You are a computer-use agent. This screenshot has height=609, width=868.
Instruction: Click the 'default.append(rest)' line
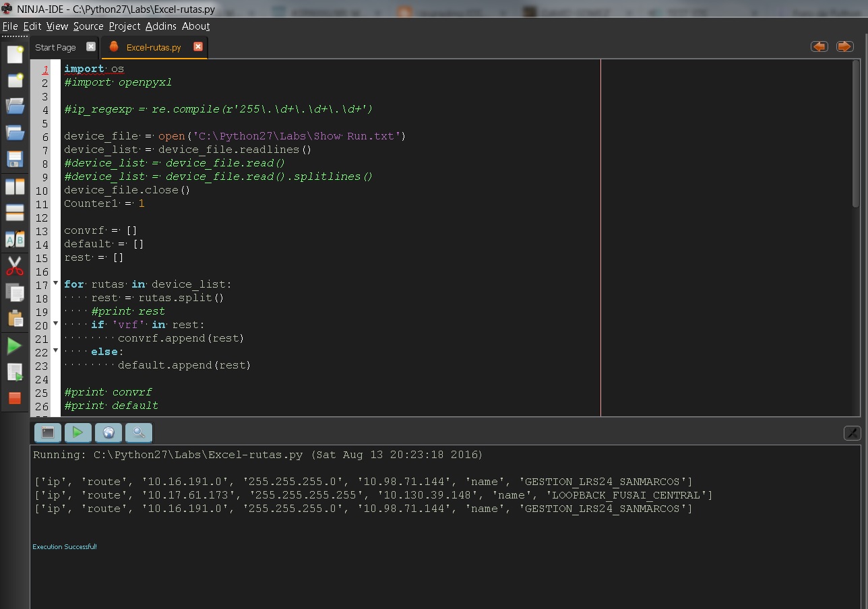click(x=184, y=365)
